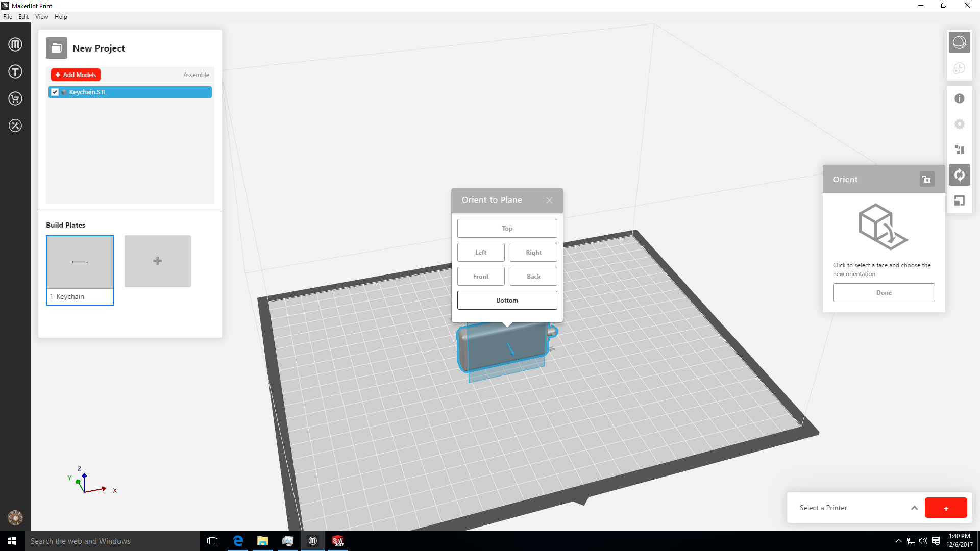Toggle the Orient panel pop-out icon
Viewport: 980px width, 551px height.
point(927,180)
